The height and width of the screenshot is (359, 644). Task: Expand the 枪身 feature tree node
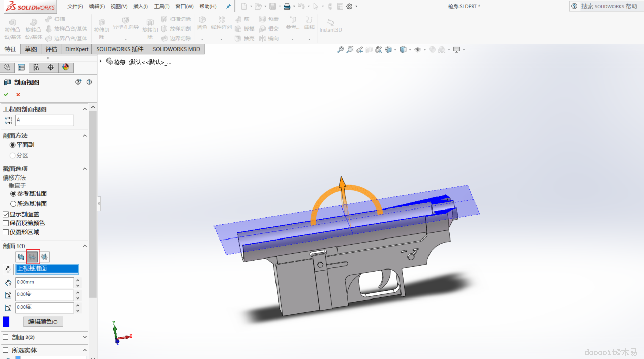click(101, 62)
